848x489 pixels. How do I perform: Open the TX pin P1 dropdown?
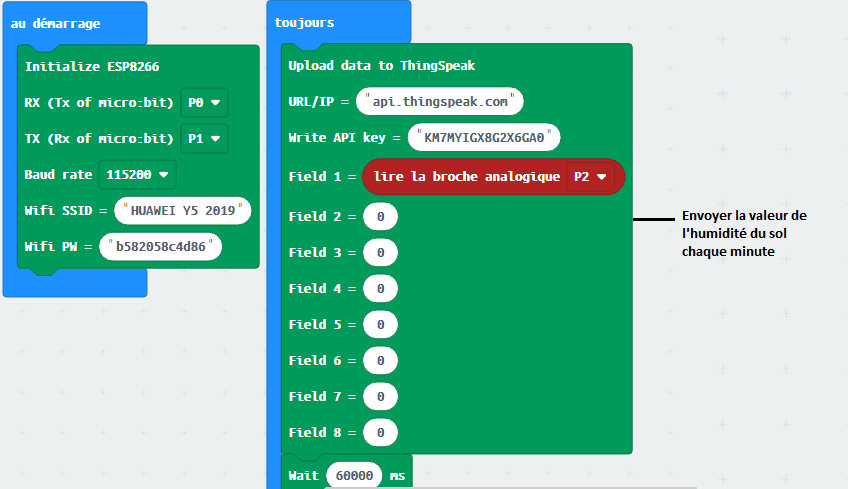[x=204, y=139]
